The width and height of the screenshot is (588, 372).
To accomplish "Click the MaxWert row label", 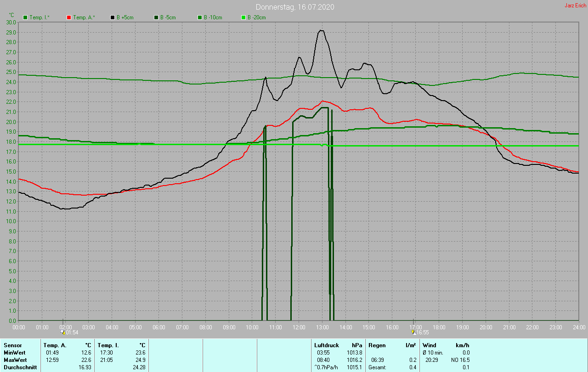I will point(15,360).
